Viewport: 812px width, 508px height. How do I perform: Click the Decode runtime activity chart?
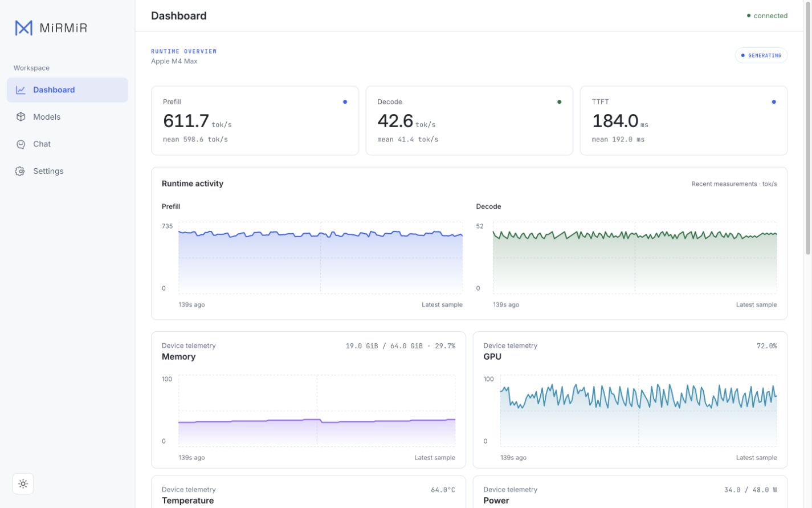(635, 258)
